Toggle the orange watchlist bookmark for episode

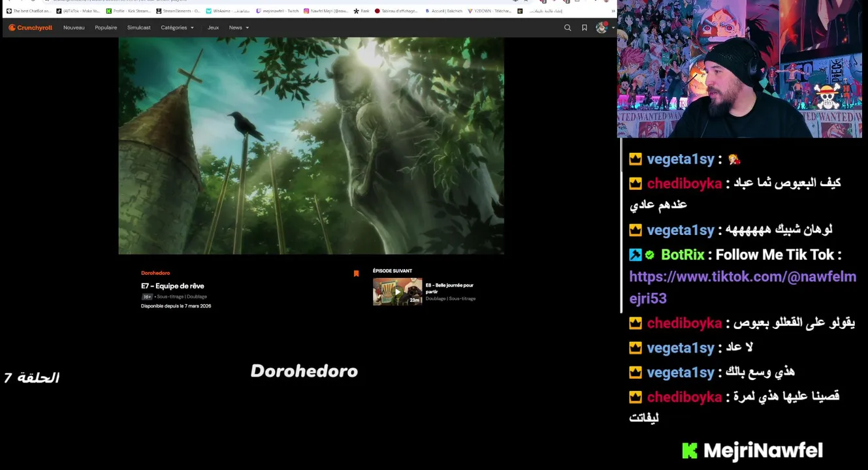(356, 274)
